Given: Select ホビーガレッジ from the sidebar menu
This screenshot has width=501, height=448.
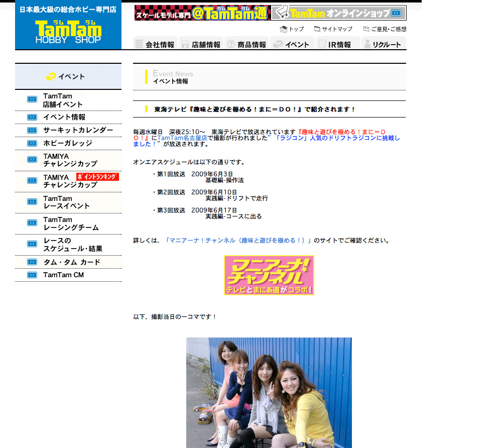Looking at the screenshot, I should tap(68, 143).
